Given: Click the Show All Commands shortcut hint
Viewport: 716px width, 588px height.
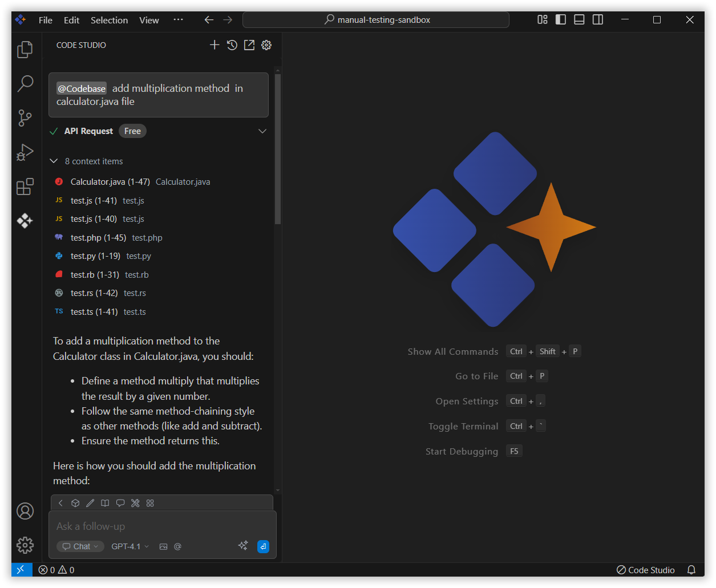Looking at the screenshot, I should pos(494,351).
